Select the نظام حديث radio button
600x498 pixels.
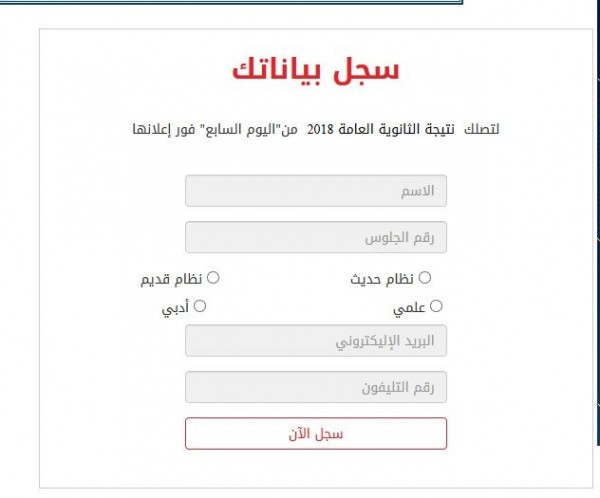tap(425, 277)
